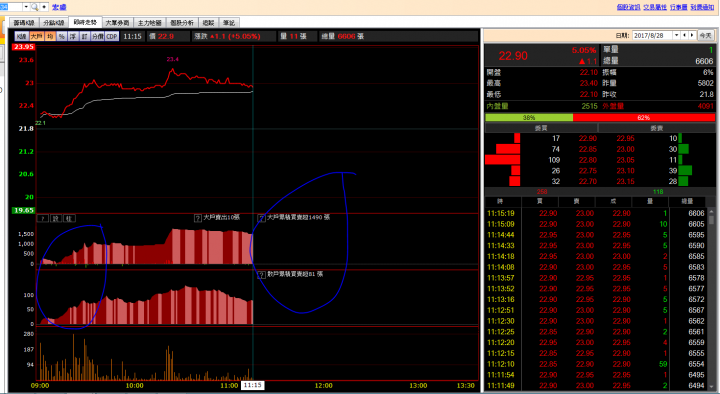Open the 宏碁 stock name link
Screen dimensions: 720x394
[59, 7]
